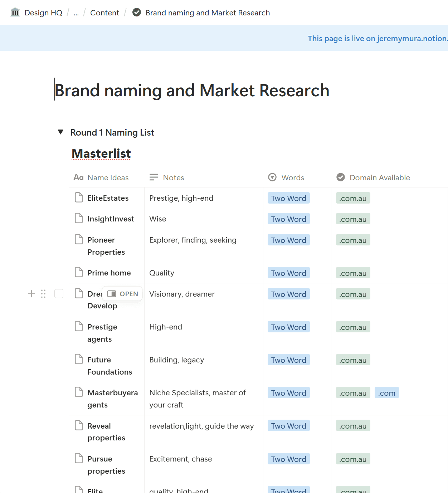Tick the row selection checkbox beside the Visionary, dreamer row
Viewport: 448px width, 493px height.
pos(59,294)
